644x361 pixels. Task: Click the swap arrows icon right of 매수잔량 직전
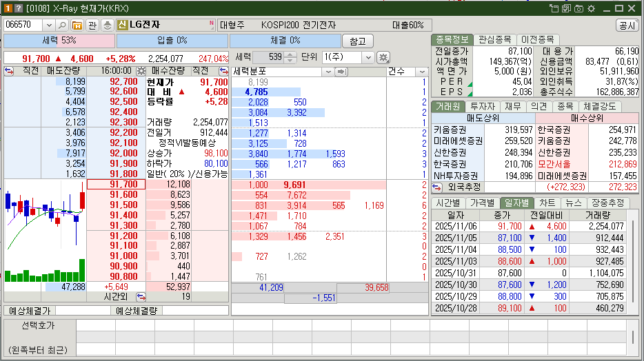223,71
